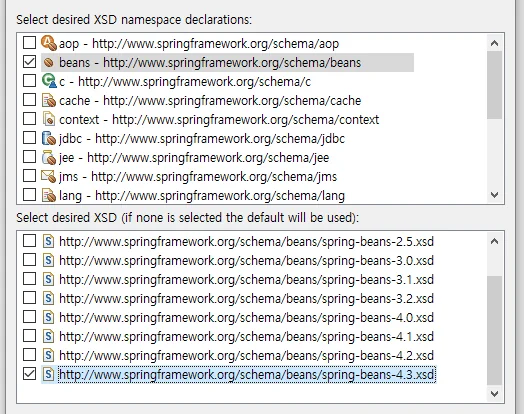Check the spring-beans-3.0.xsd checkbox
The height and width of the screenshot is (414, 524).
(29, 260)
